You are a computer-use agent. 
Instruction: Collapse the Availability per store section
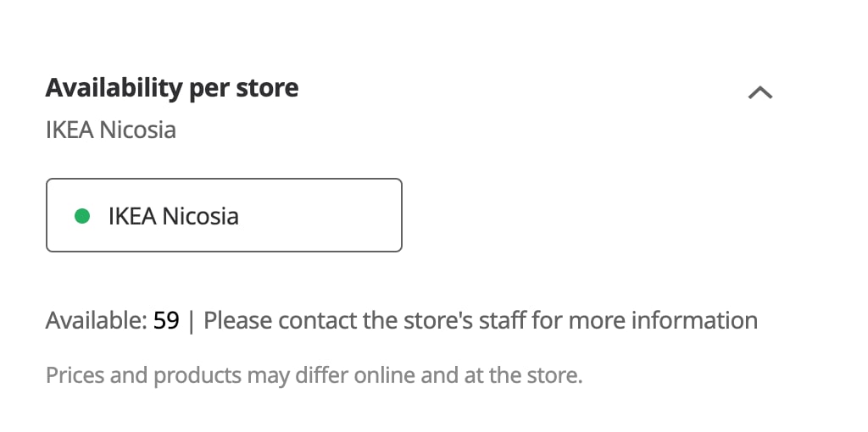click(760, 93)
